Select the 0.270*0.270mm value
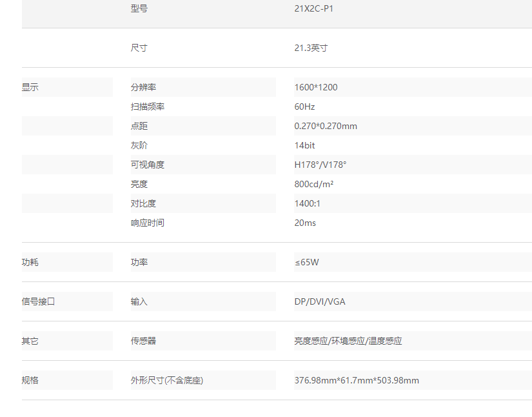The width and height of the screenshot is (532, 417). [x=326, y=126]
